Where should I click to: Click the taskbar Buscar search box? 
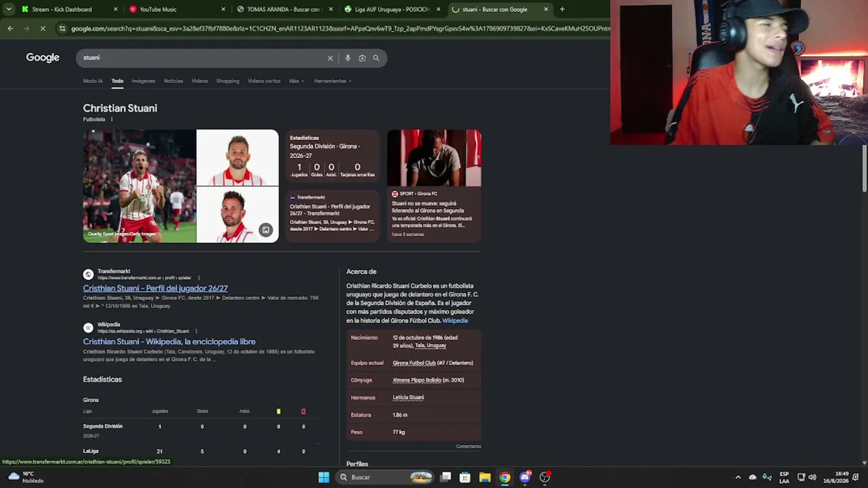click(385, 477)
